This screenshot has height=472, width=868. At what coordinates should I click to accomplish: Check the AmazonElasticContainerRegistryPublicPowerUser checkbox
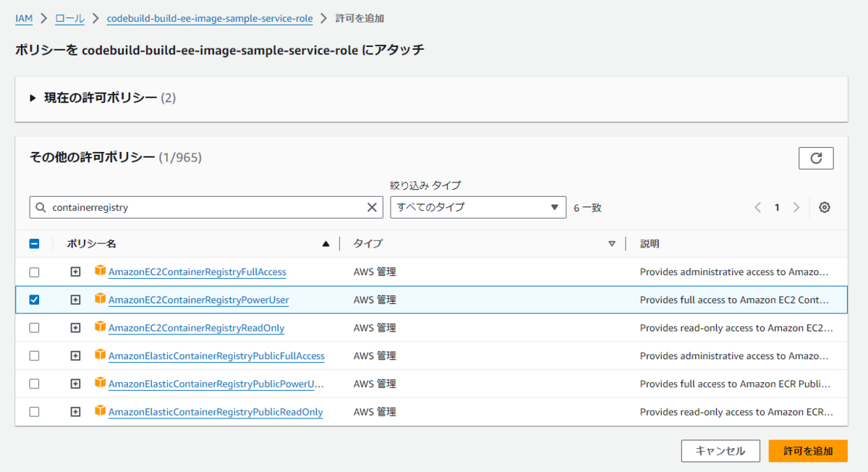34,384
